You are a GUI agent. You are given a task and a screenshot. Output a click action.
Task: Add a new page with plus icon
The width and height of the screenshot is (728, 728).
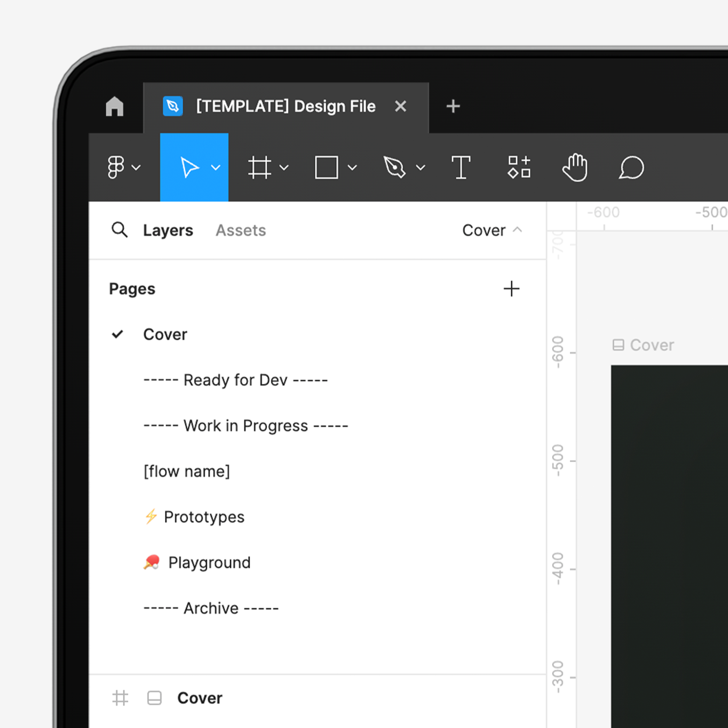pos(511,289)
